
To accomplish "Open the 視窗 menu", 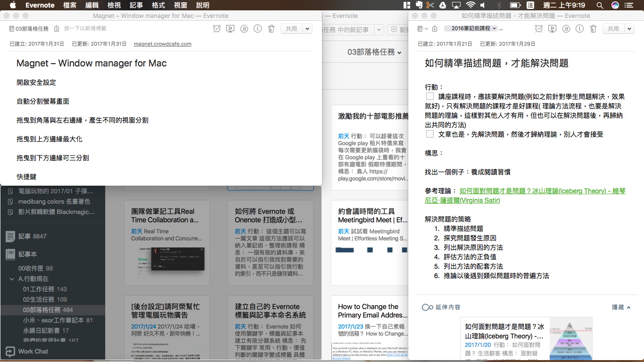I will coord(181,5).
